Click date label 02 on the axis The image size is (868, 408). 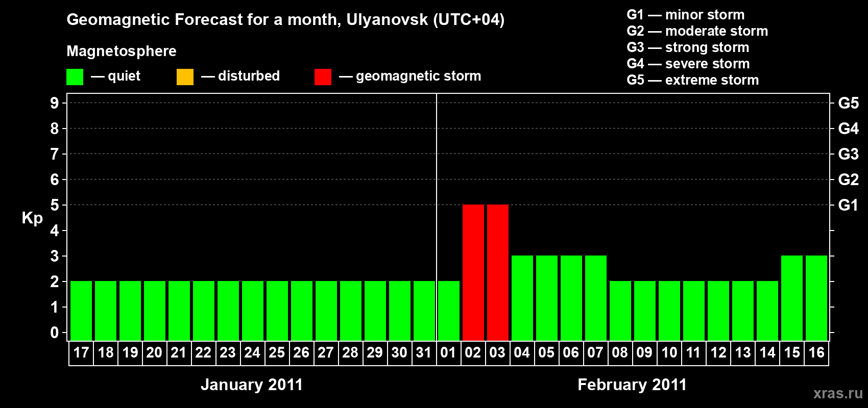(473, 352)
